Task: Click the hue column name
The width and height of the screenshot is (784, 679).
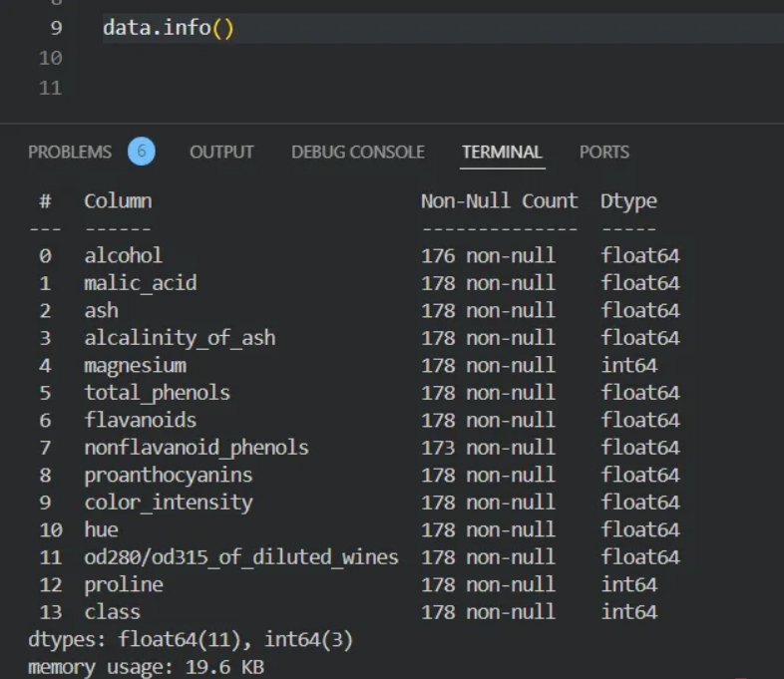Action: coord(102,529)
